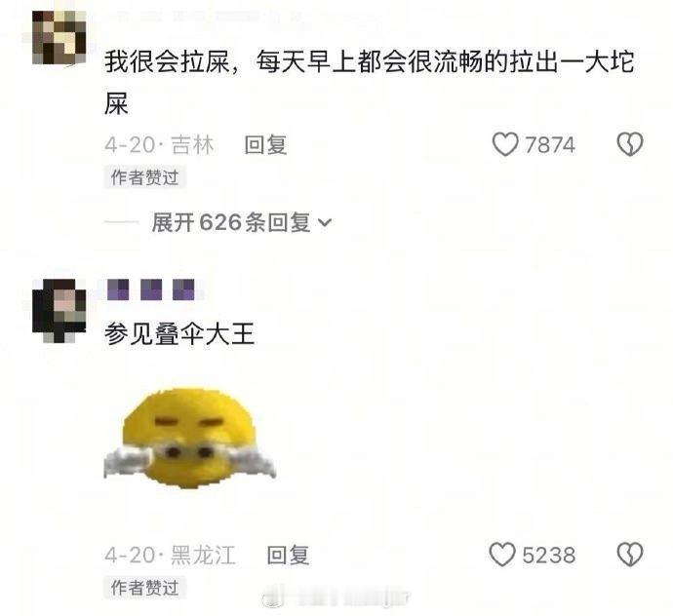Tap the second commenter's blurred username
Screen dimensions: 673x616
click(150, 289)
